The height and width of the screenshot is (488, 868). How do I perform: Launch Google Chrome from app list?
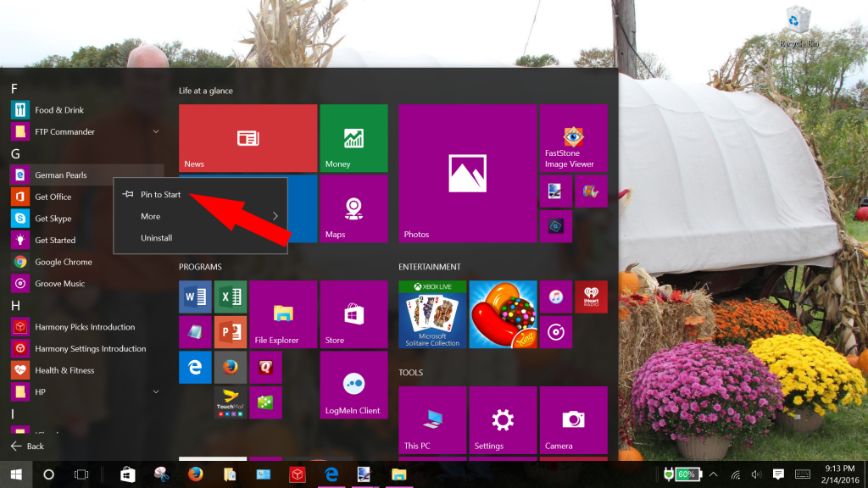(x=87, y=262)
